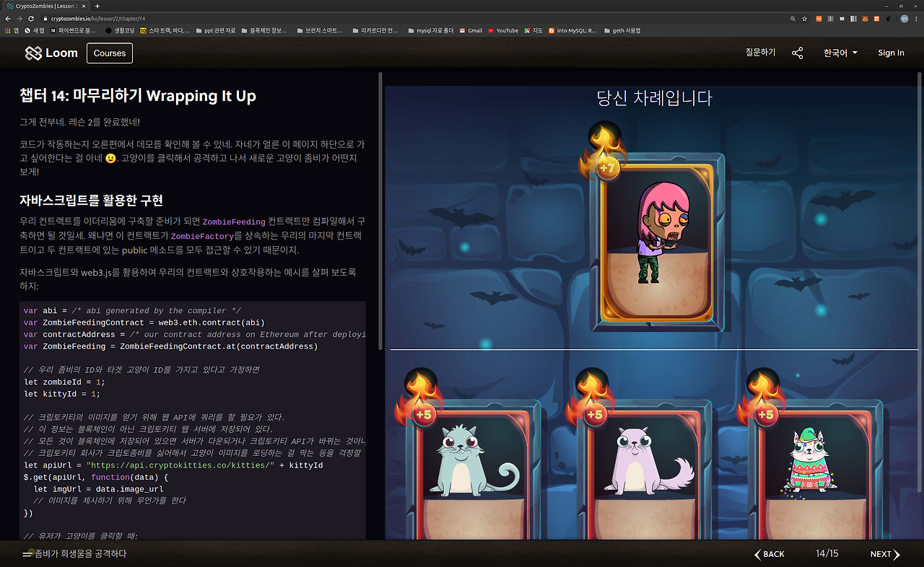Bookmark this page with the star
The width and height of the screenshot is (924, 567).
click(805, 19)
